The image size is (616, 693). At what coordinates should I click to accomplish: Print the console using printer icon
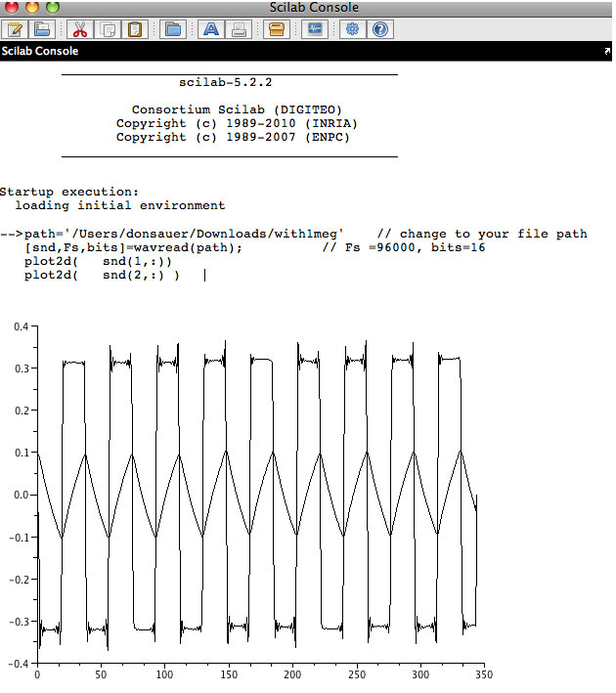(x=239, y=29)
